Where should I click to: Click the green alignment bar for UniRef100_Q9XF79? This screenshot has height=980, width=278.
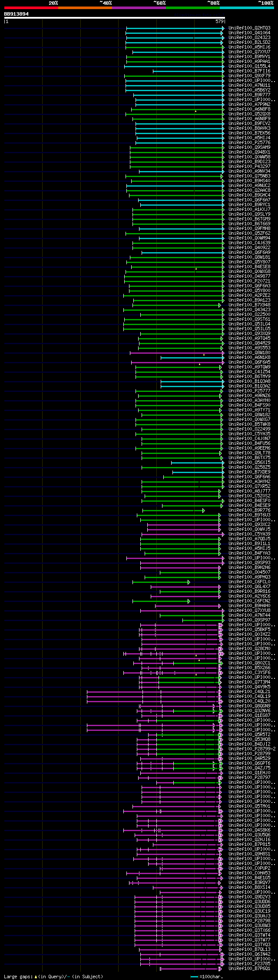174,76
